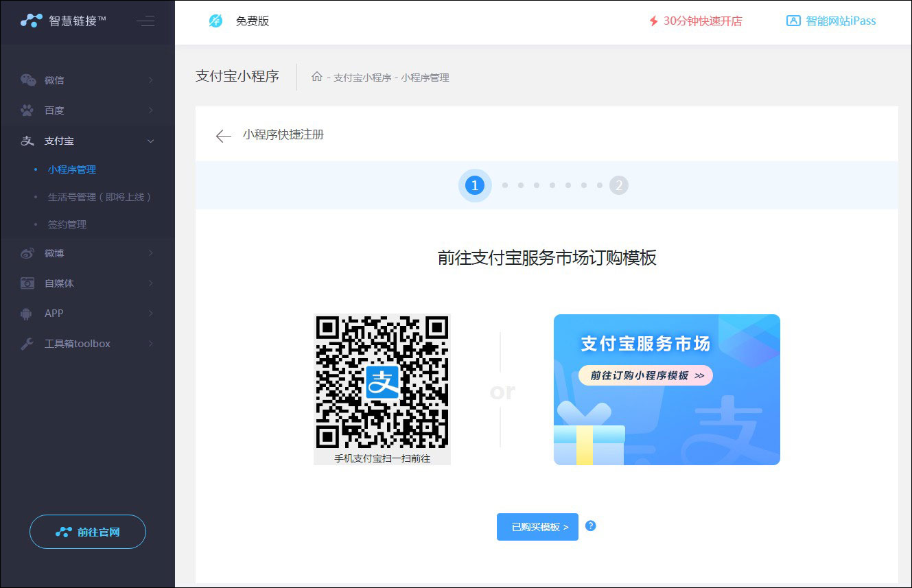
Task: Click 前往订购小程序模板 >> banner button
Action: (x=646, y=376)
